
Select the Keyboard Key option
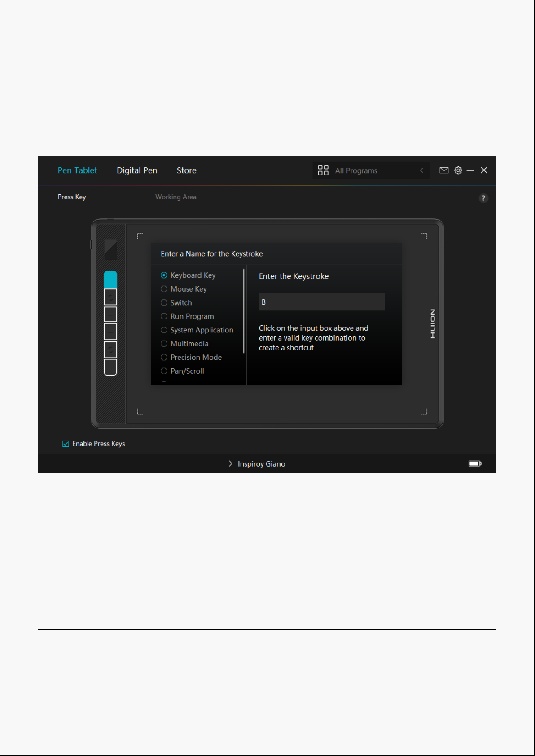pos(188,275)
